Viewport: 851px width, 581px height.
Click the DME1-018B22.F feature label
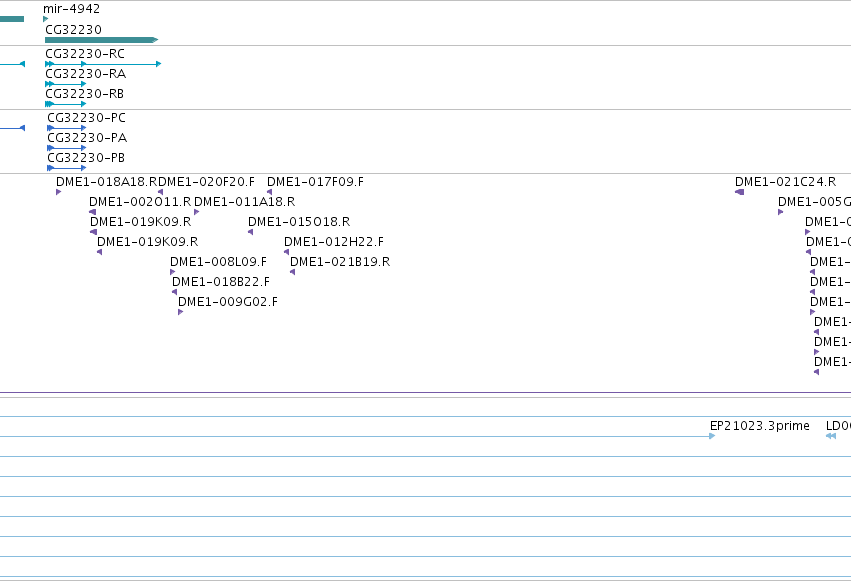coord(221,282)
